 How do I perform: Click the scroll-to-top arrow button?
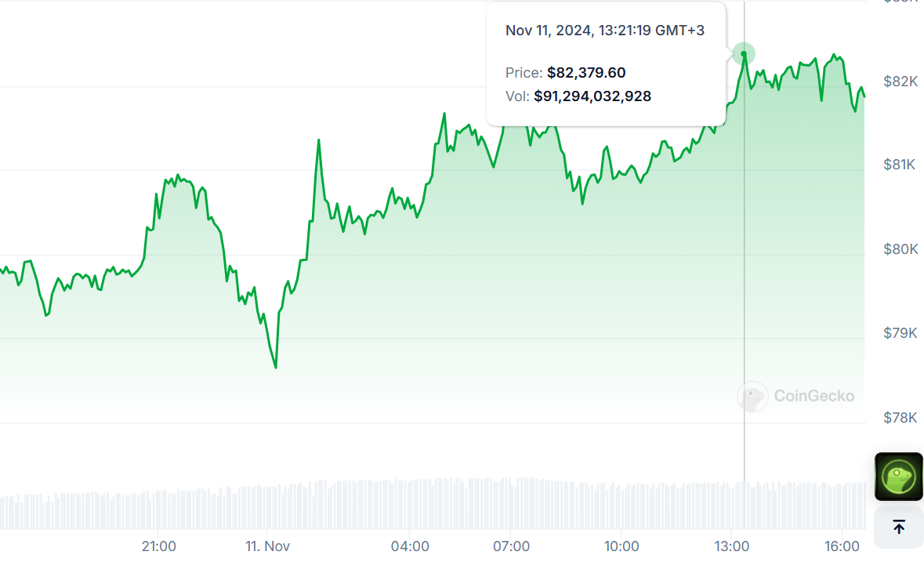pos(898,527)
